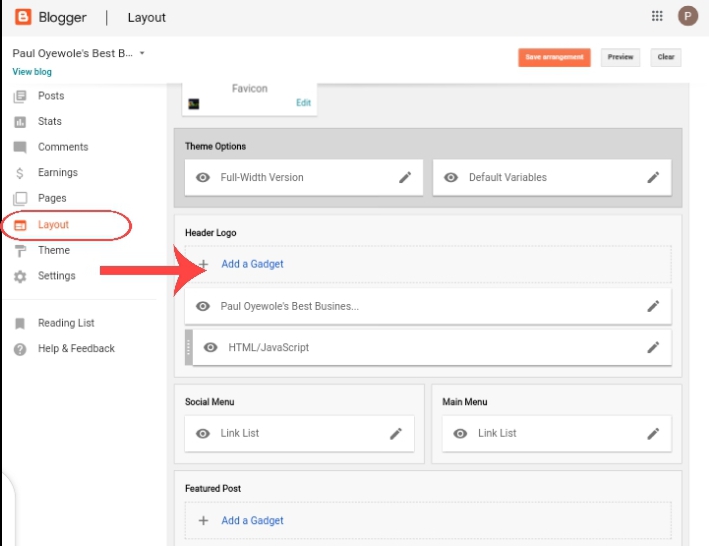Screen dimensions: 709x546
Task: Click Save arrangement button
Action: [x=554, y=57]
